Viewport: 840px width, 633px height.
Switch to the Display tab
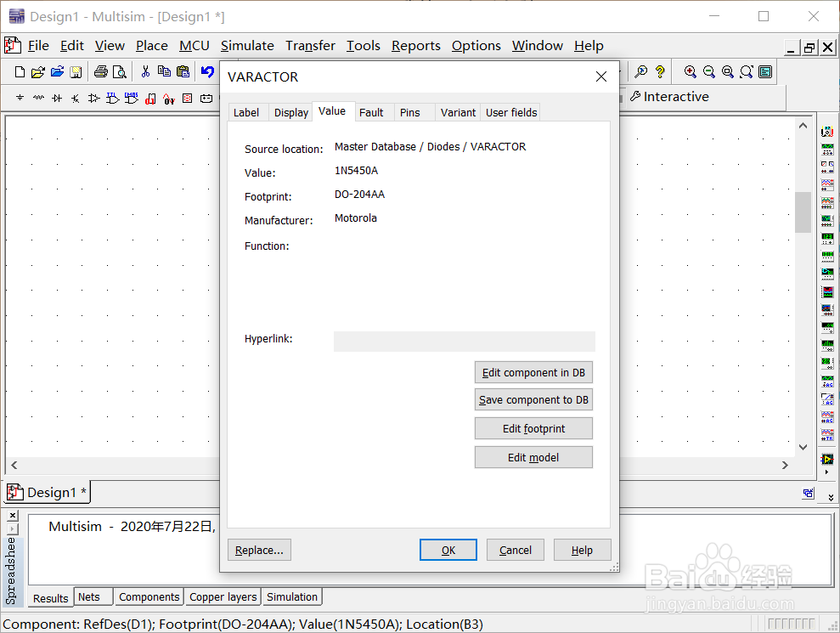[x=290, y=112]
